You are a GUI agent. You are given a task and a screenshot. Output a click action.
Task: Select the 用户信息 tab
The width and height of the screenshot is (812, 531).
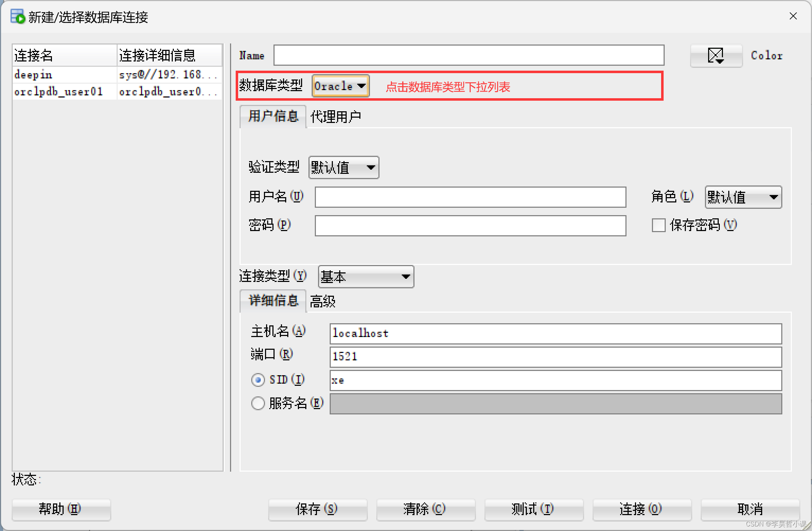(x=273, y=116)
